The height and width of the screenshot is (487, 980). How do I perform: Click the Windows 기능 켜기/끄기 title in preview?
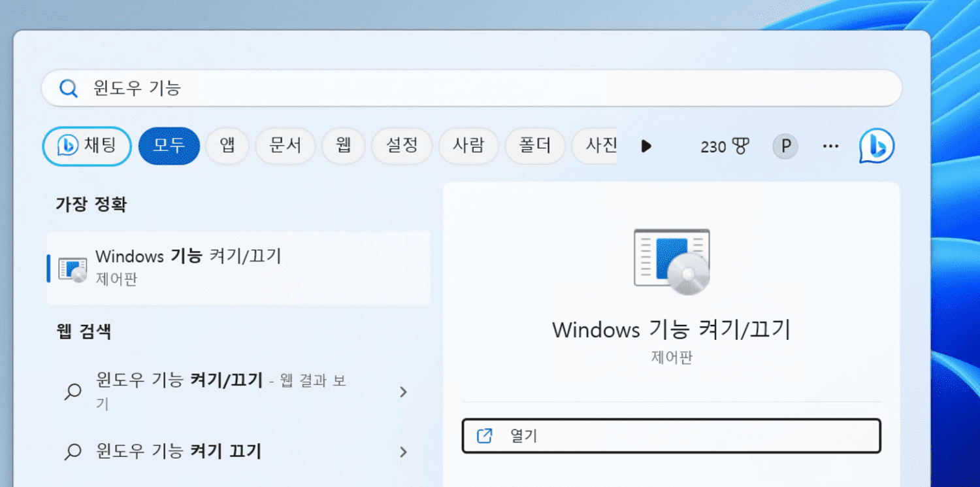pyautogui.click(x=672, y=329)
